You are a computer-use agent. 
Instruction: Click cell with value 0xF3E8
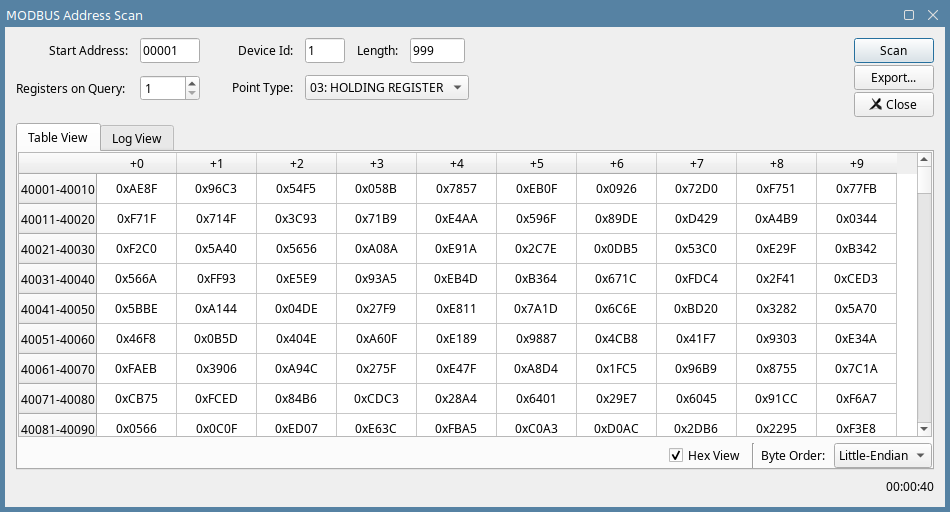pos(857,426)
